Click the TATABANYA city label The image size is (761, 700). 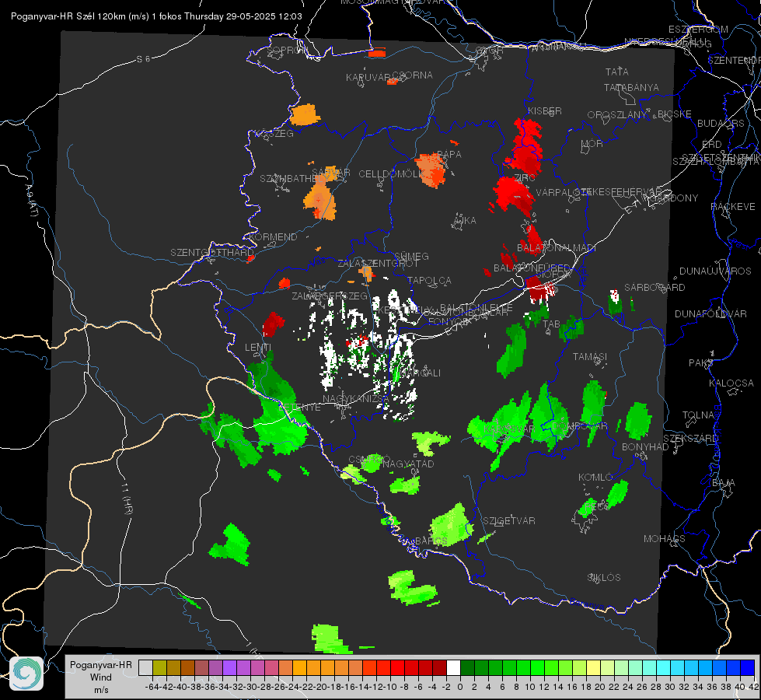(x=631, y=87)
